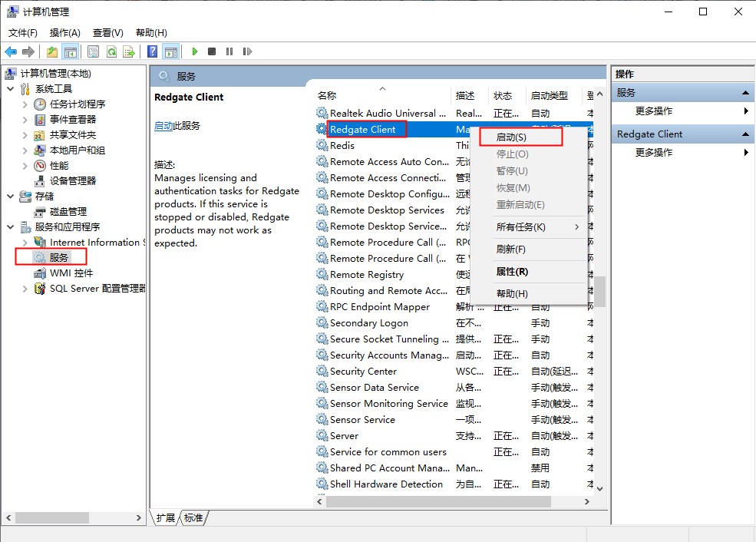Select 共享文件夹 tree node
This screenshot has height=542, width=756.
click(x=73, y=135)
